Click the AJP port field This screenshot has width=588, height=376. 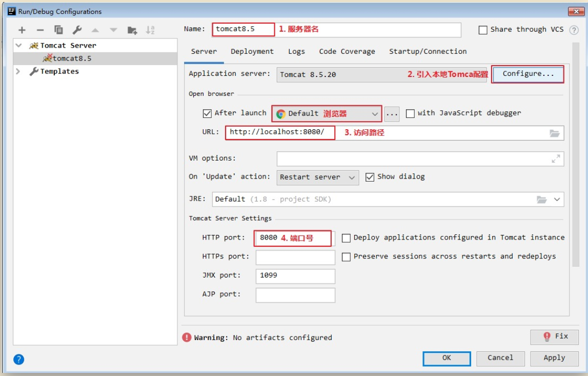(x=295, y=295)
